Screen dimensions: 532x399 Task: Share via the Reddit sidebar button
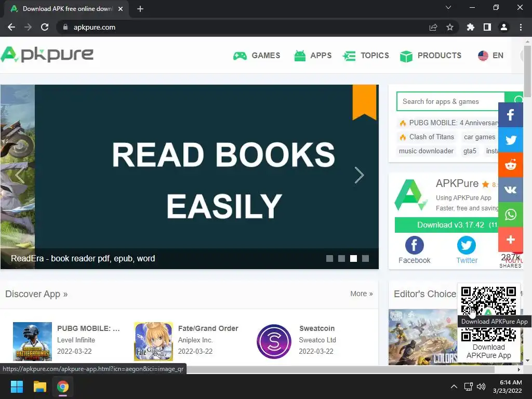pyautogui.click(x=511, y=165)
